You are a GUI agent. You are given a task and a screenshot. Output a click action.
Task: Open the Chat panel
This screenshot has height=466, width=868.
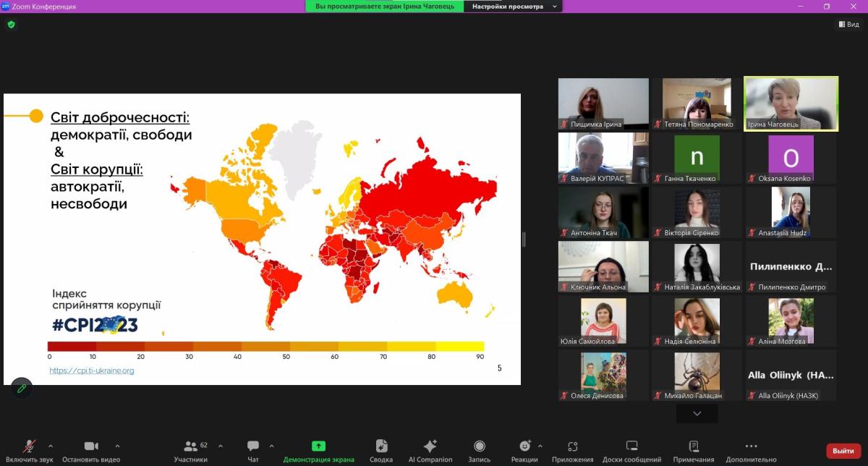click(x=253, y=446)
